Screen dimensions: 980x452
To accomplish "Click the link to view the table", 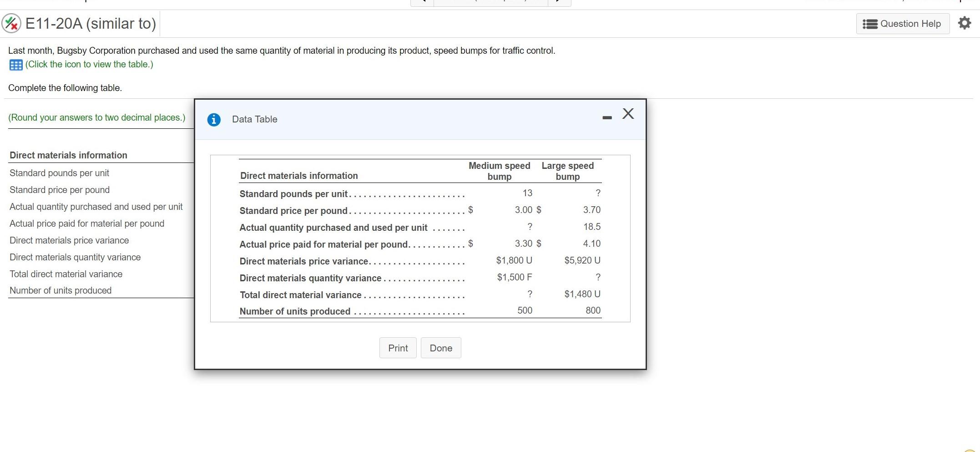I will [89, 64].
